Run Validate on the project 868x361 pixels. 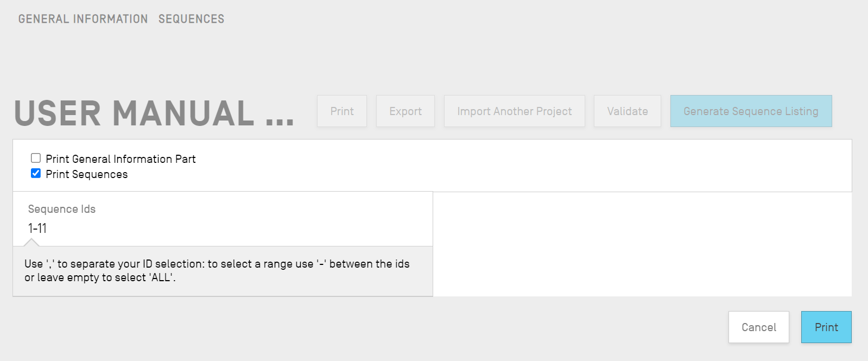tap(627, 111)
